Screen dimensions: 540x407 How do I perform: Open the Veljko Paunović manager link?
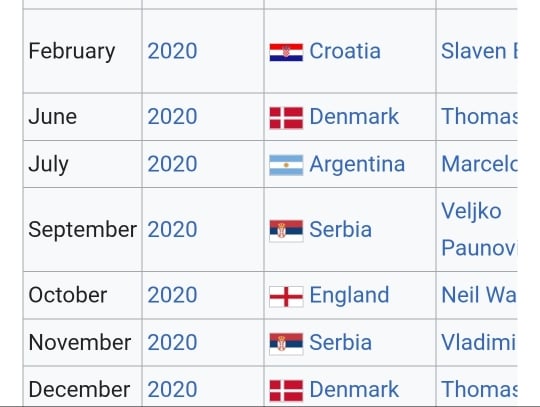click(x=479, y=229)
